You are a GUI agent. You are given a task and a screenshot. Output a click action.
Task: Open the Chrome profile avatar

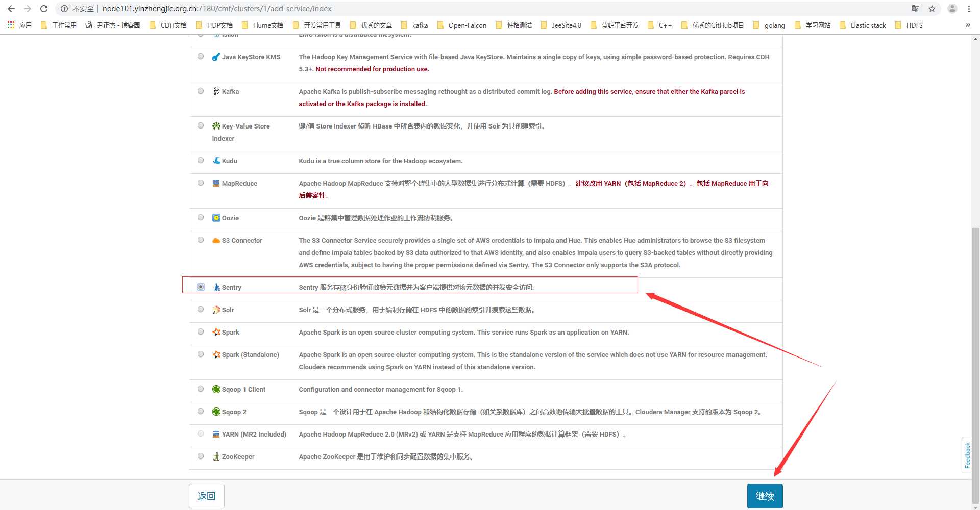(952, 9)
